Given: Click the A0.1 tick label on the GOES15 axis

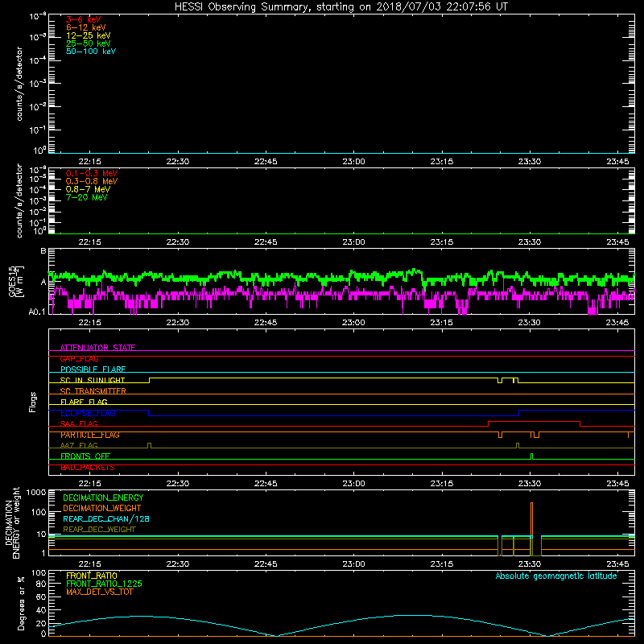Looking at the screenshot, I should [x=37, y=312].
